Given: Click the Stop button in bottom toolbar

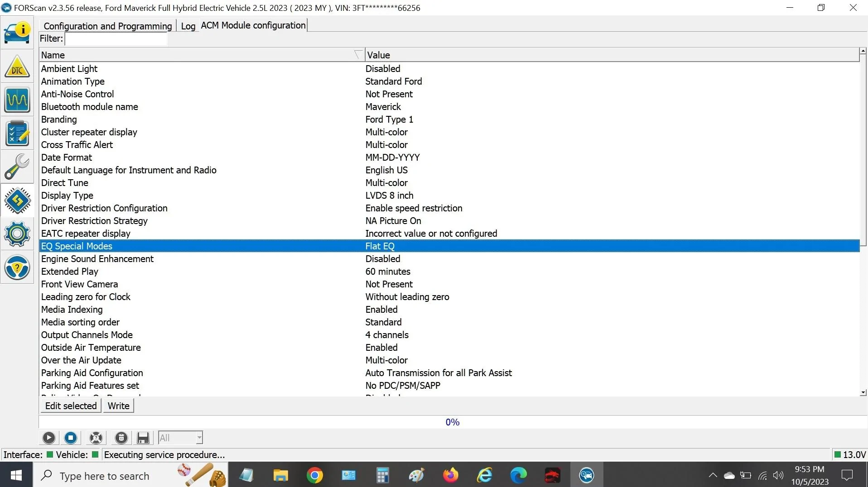Looking at the screenshot, I should pyautogui.click(x=71, y=438).
